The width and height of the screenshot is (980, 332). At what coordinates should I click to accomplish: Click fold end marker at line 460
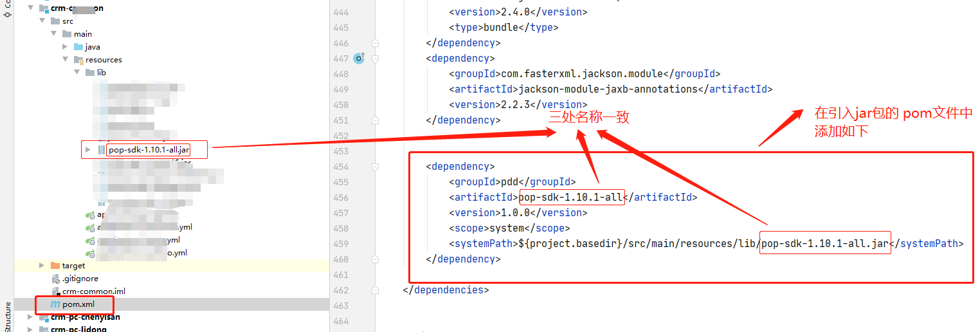pyautogui.click(x=375, y=259)
